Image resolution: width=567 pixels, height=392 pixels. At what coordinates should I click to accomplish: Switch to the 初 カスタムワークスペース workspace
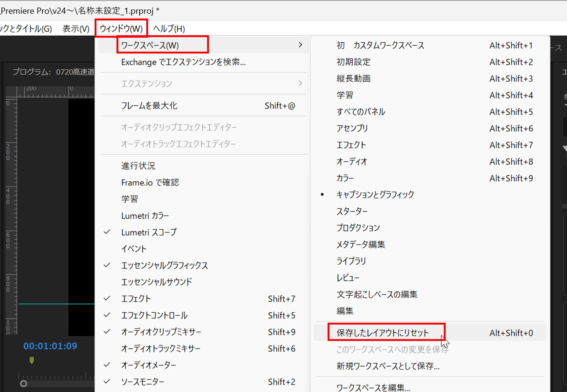coord(430,45)
